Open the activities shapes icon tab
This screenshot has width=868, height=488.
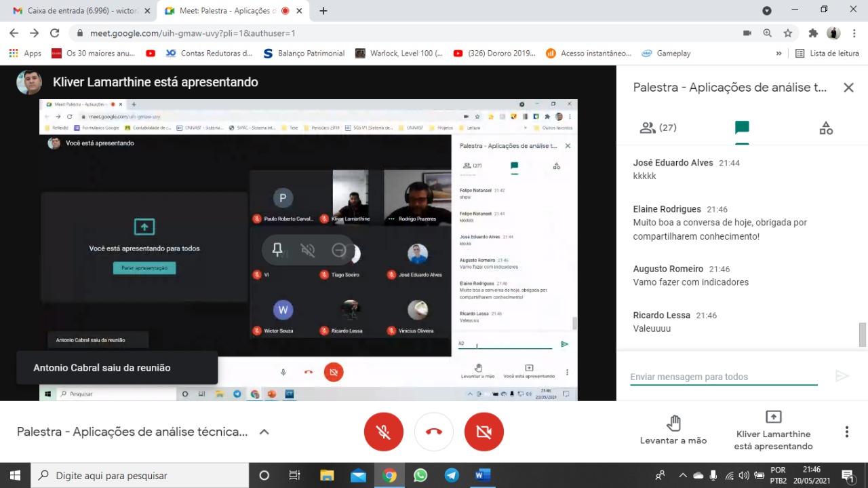pyautogui.click(x=825, y=128)
